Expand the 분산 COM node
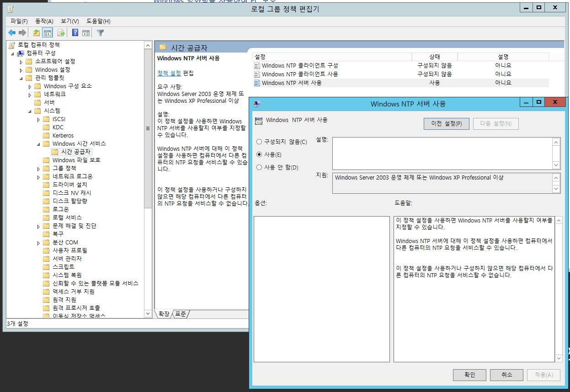This screenshot has width=570, height=392. click(x=38, y=243)
